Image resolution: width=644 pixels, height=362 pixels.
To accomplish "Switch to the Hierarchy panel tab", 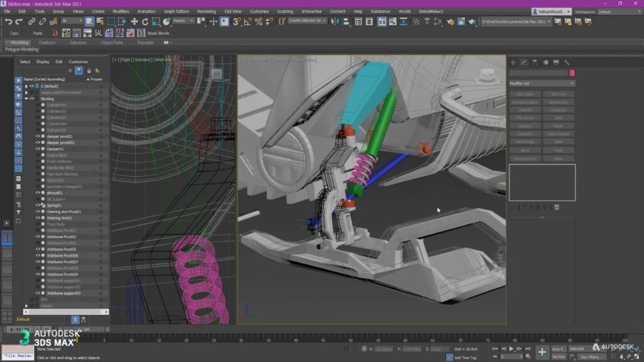I will [536, 62].
